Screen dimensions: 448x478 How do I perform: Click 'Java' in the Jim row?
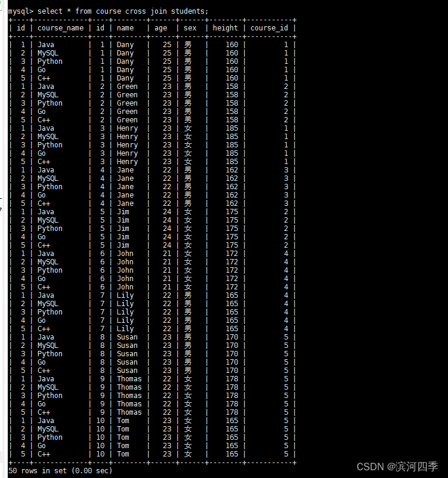tap(46, 212)
